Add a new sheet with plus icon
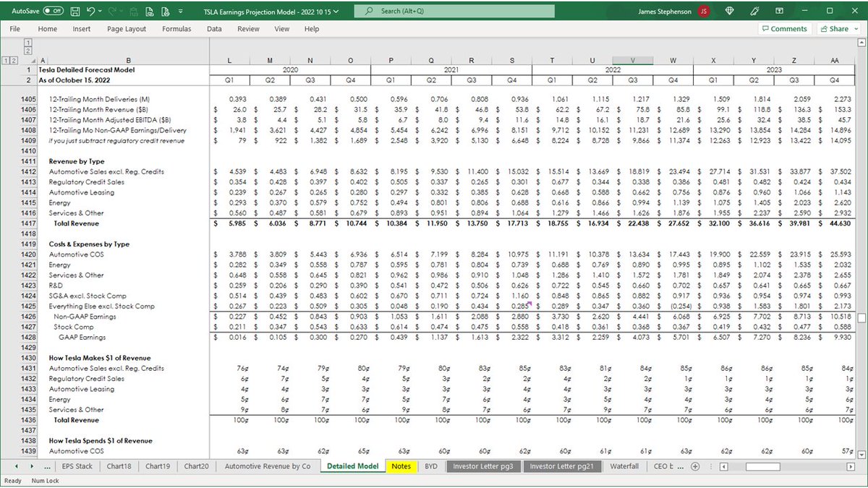The width and height of the screenshot is (868, 488). tap(695, 466)
